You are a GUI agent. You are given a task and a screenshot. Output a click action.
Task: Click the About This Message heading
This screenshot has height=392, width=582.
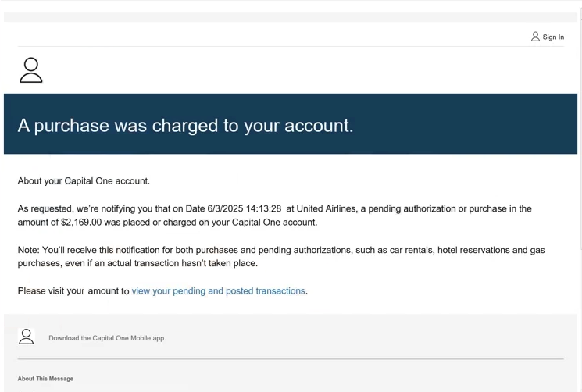45,379
